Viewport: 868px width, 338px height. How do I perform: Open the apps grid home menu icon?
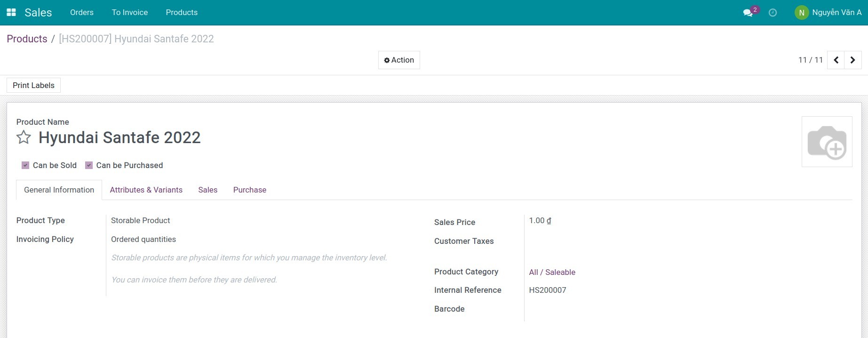click(x=11, y=13)
